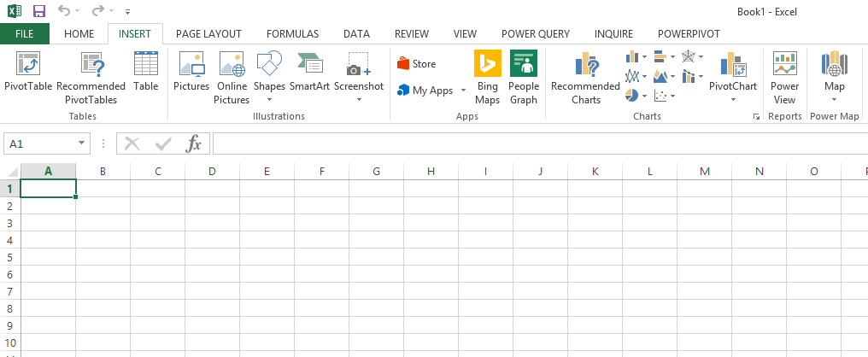Open the bar chart dropdown
The width and height of the screenshot is (868, 357).
pyautogui.click(x=672, y=56)
